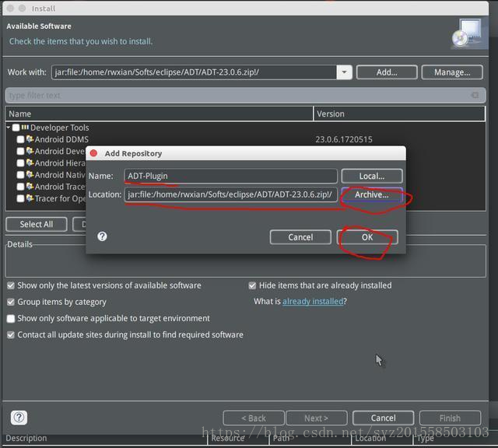Click the Tracer for OpenGL feature icon
This screenshot has width=498, height=448.
(x=30, y=198)
